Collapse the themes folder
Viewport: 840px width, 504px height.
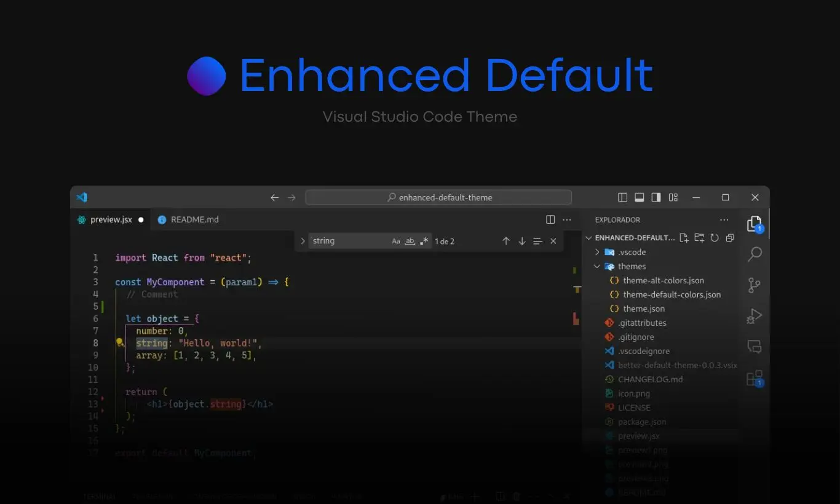596,266
